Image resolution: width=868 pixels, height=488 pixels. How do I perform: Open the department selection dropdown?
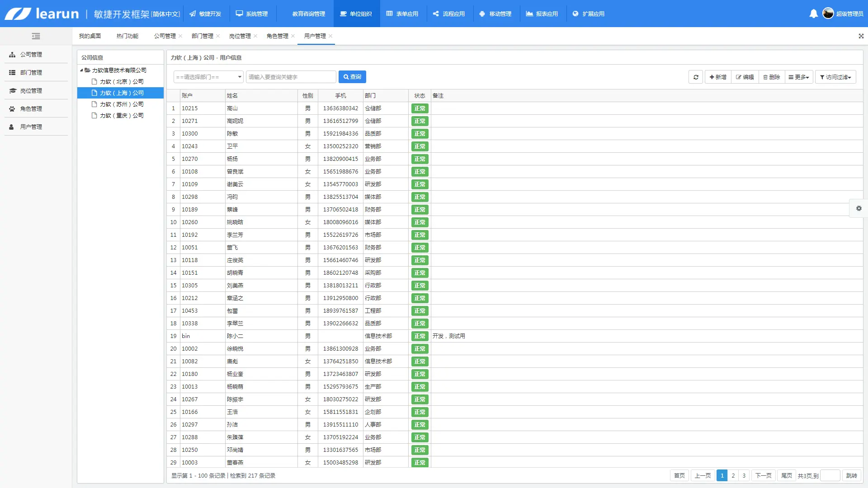pos(208,77)
